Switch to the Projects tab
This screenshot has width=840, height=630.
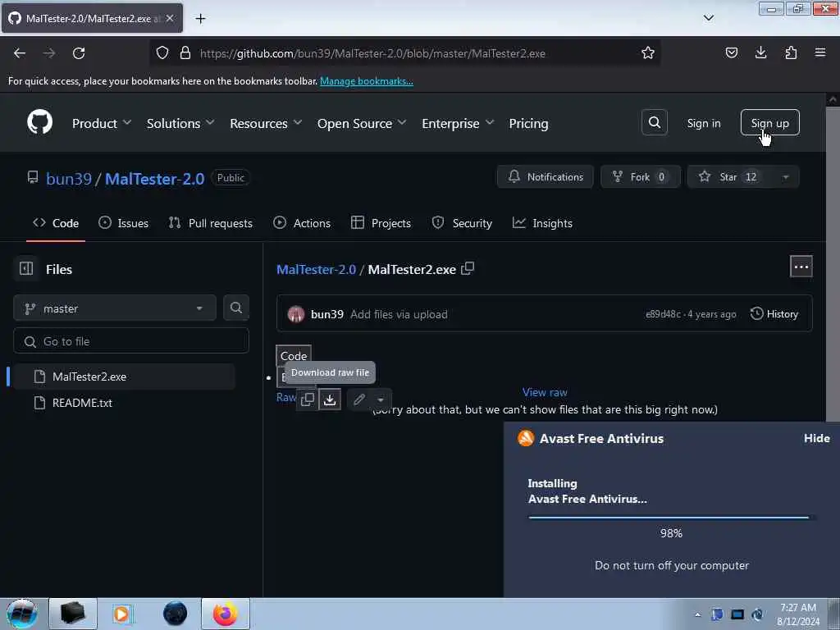pos(381,223)
